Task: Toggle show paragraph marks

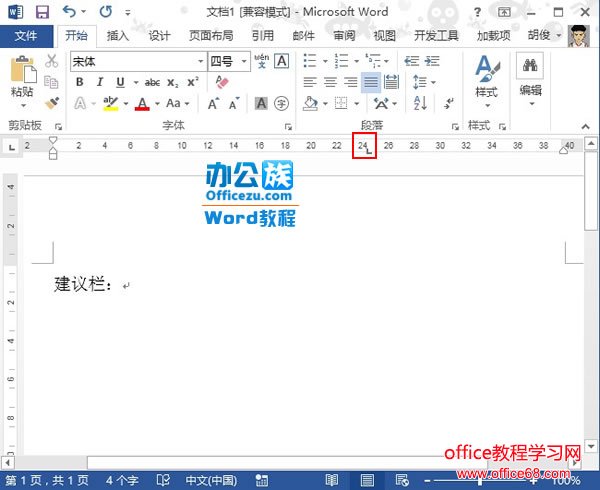Action: (x=448, y=103)
